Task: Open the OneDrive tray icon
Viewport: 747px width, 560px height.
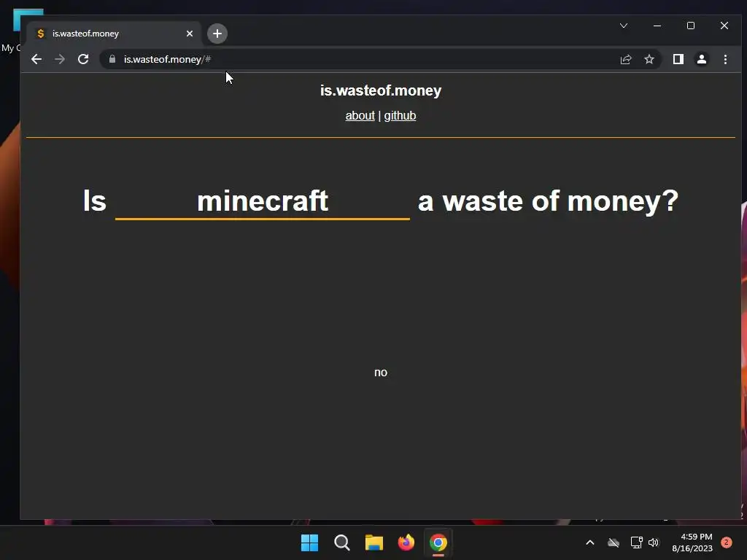Action: [x=614, y=542]
